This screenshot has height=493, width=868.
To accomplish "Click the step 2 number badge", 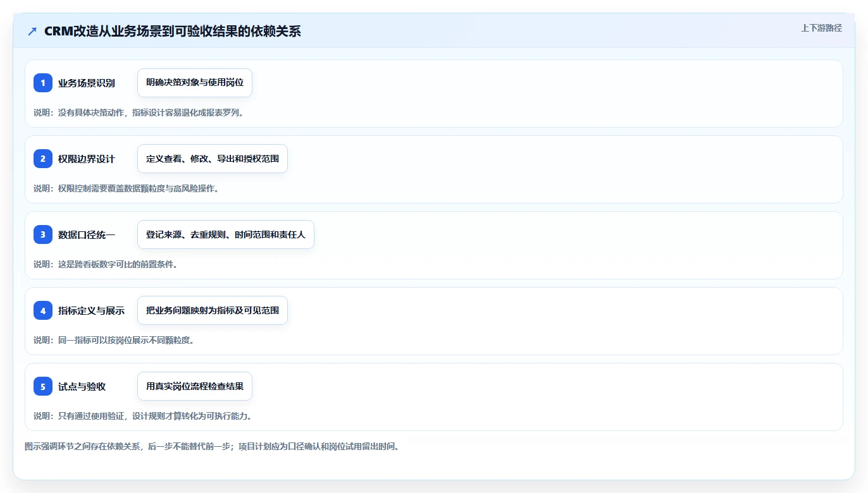I will (x=43, y=159).
